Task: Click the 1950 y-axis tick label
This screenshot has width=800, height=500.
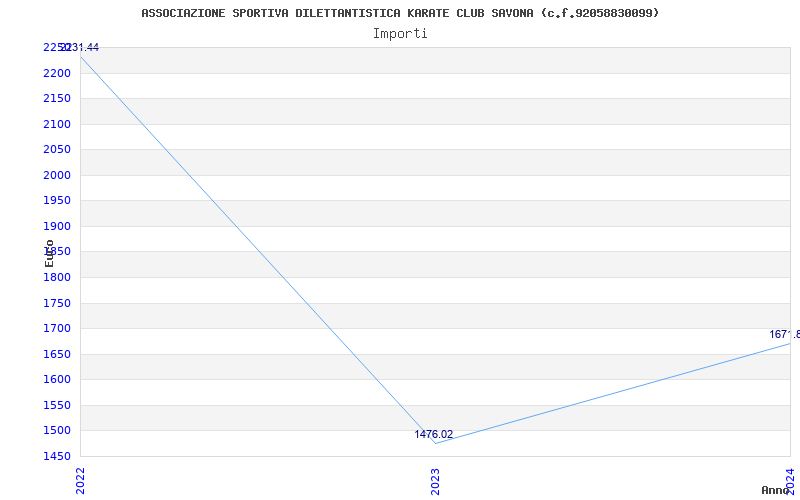Action: [57, 201]
